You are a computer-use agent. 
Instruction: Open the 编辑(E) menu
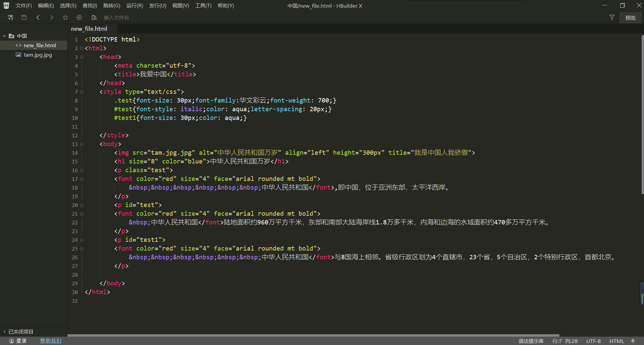coord(46,6)
